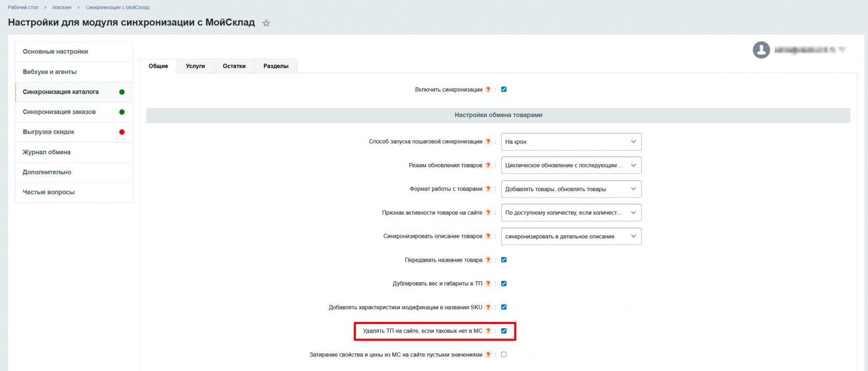
Task: Open 'Режим обновления товаров' dropdown
Action: (x=571, y=166)
